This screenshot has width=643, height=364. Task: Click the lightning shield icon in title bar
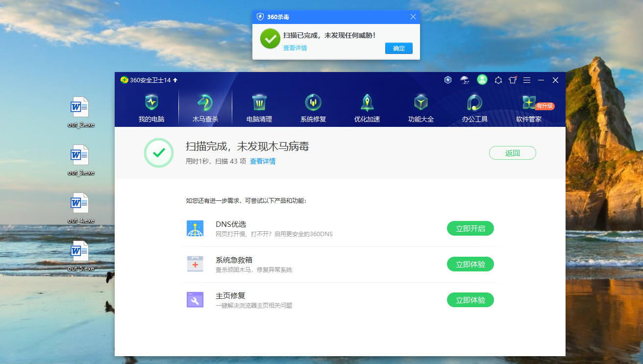coord(447,80)
